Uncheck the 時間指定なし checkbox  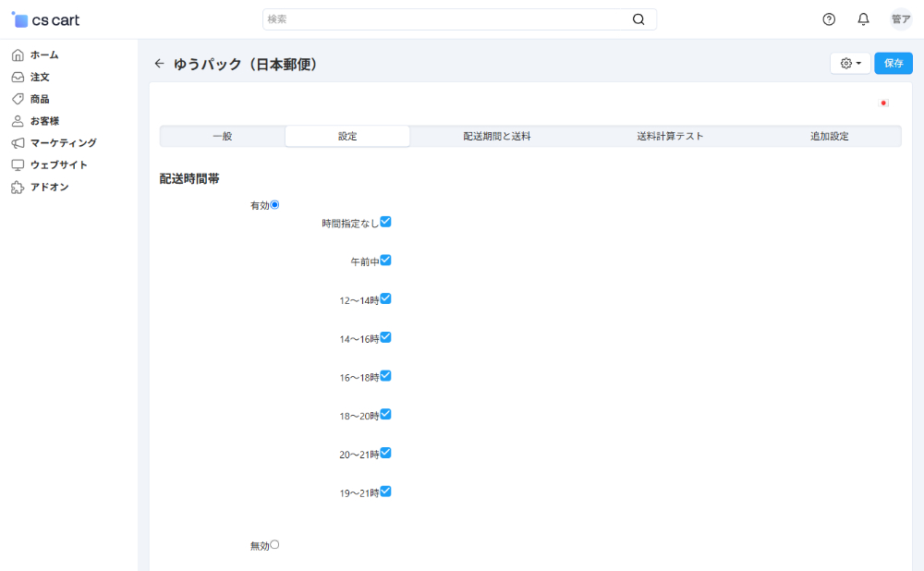386,222
